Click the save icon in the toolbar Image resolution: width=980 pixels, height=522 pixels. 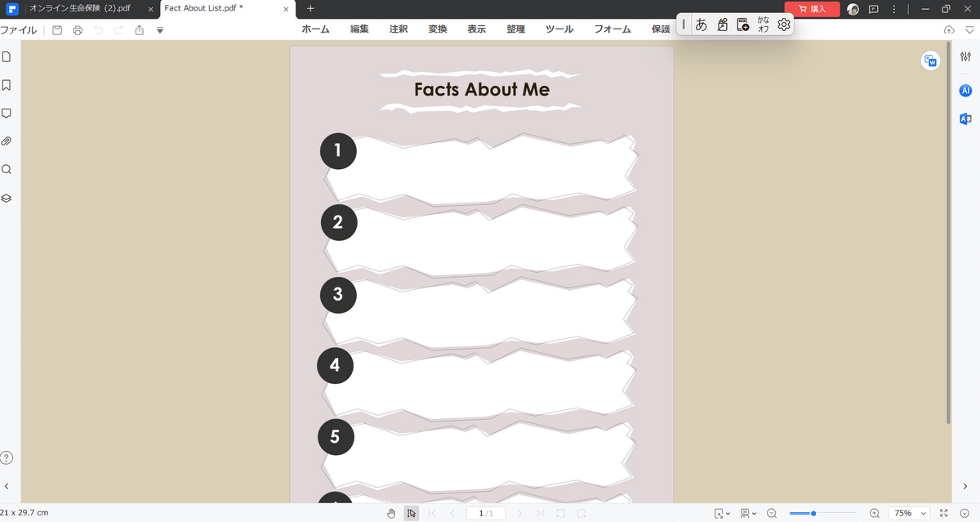tap(56, 29)
